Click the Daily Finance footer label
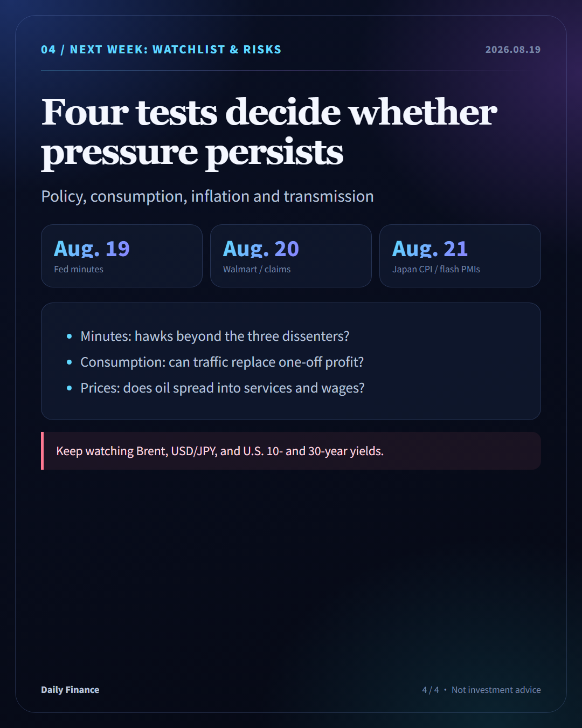The image size is (582, 728). point(70,690)
